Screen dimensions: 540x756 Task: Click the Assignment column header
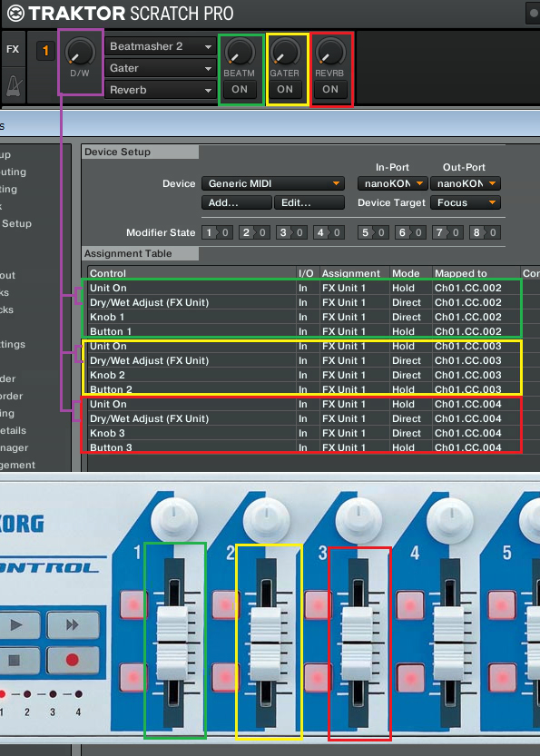(x=354, y=273)
